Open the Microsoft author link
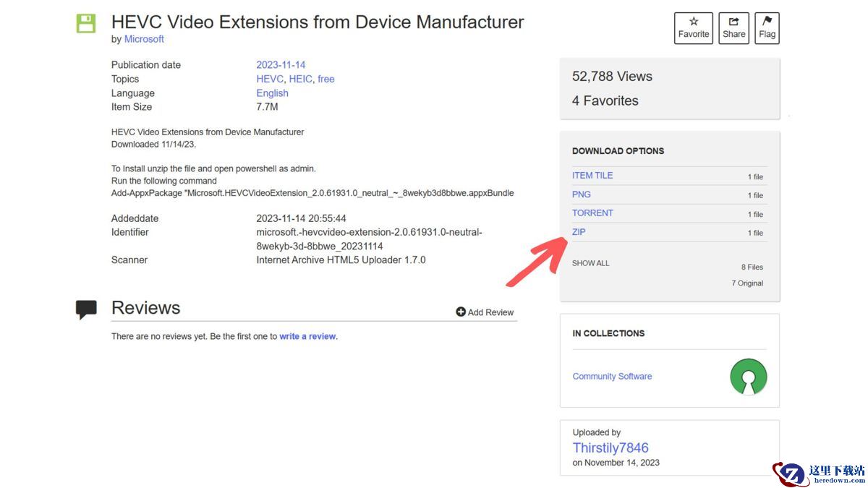 point(144,39)
